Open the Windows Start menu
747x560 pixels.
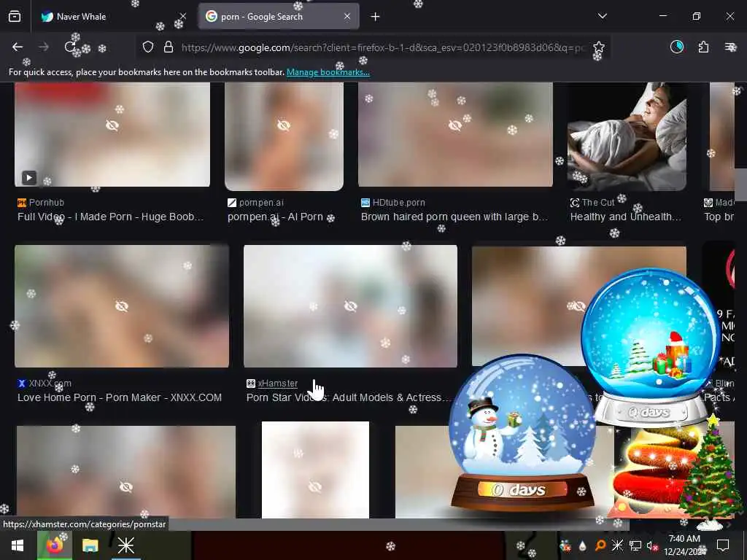(18, 545)
